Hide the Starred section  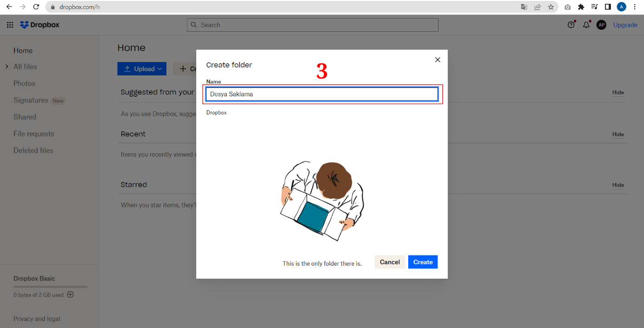(x=618, y=185)
